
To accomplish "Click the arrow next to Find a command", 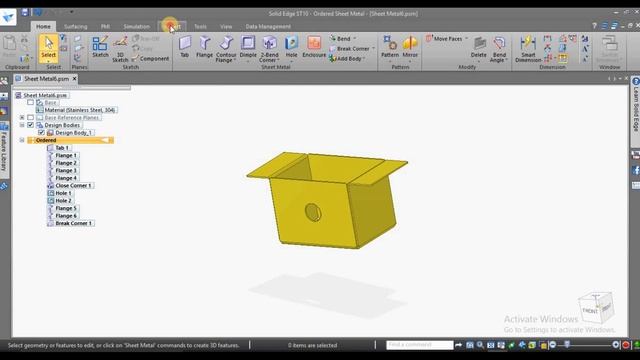I will tap(459, 345).
